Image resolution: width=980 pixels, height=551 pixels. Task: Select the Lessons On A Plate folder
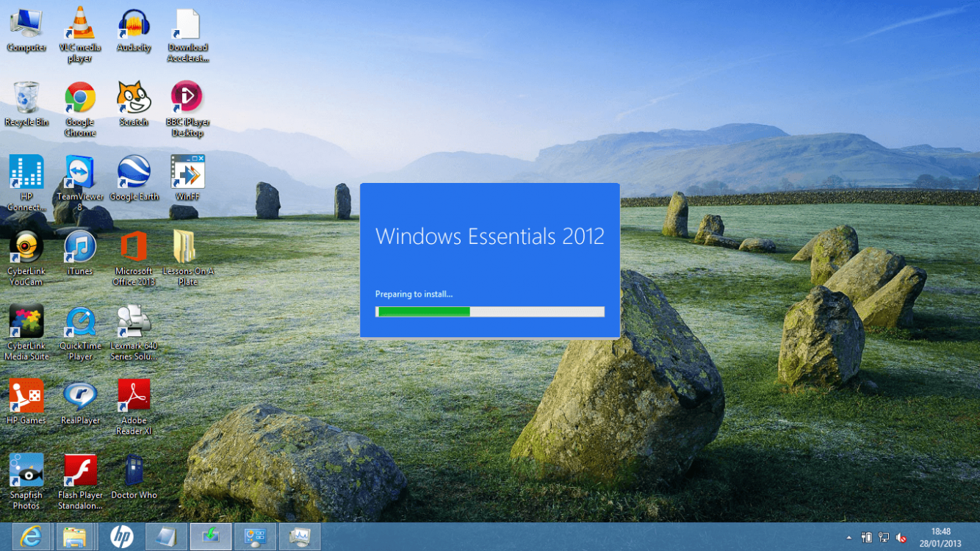pyautogui.click(x=188, y=258)
